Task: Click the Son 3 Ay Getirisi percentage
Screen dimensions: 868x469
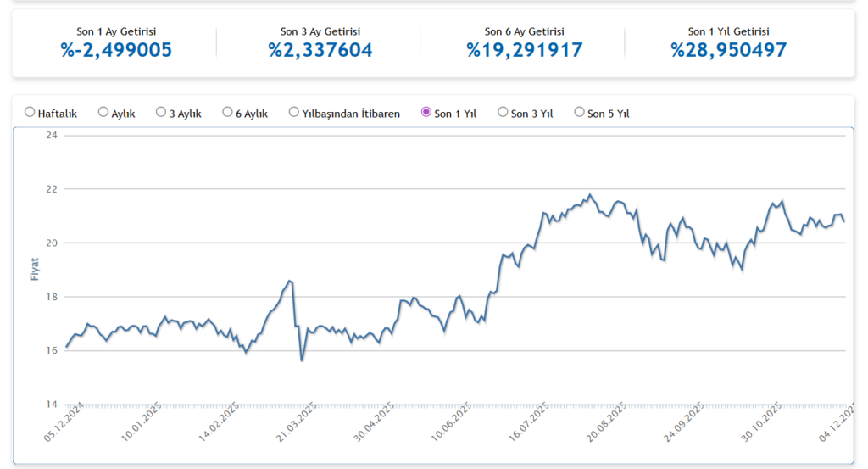Action: point(320,50)
